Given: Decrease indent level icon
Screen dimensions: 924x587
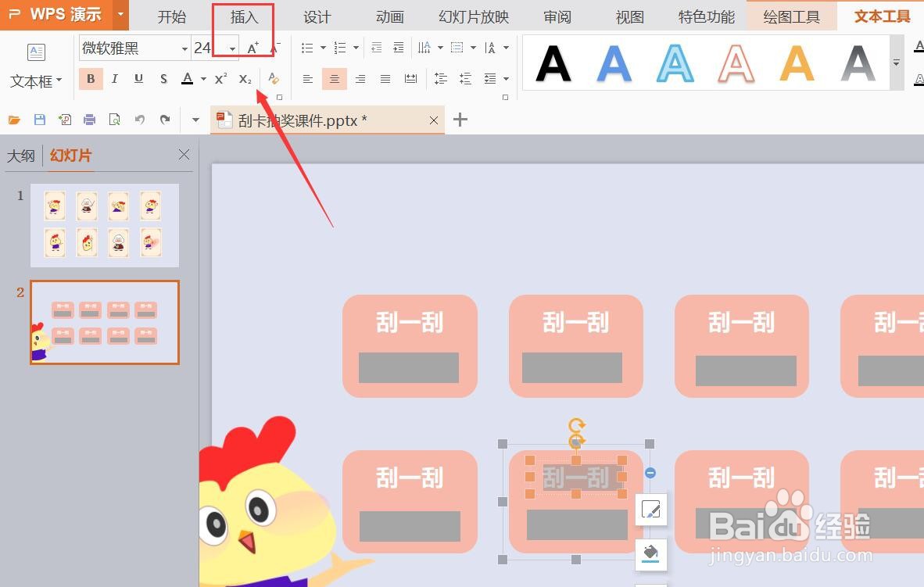Looking at the screenshot, I should [377, 48].
